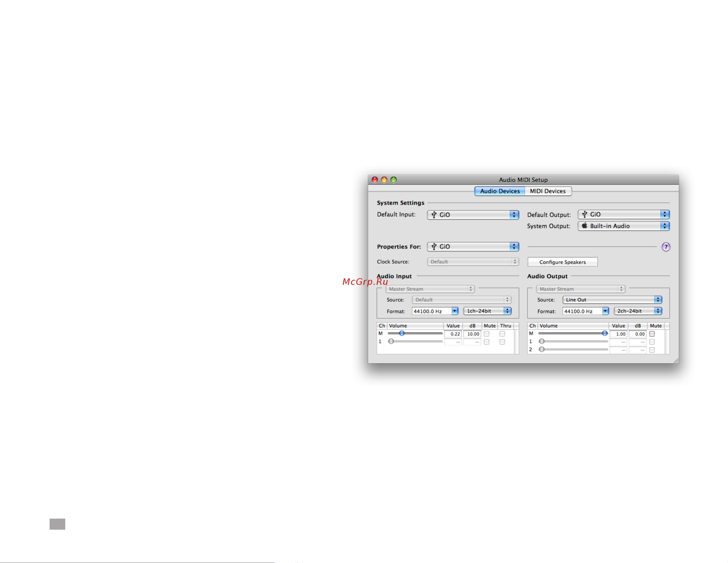728x563 pixels.
Task: Open the Audio Input Source dropdown
Action: (x=462, y=300)
